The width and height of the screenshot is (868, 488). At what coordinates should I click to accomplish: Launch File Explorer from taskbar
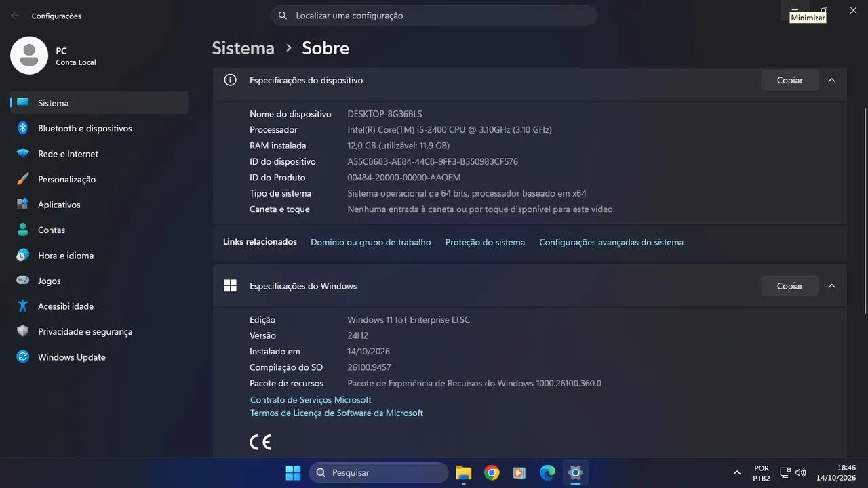pos(463,472)
